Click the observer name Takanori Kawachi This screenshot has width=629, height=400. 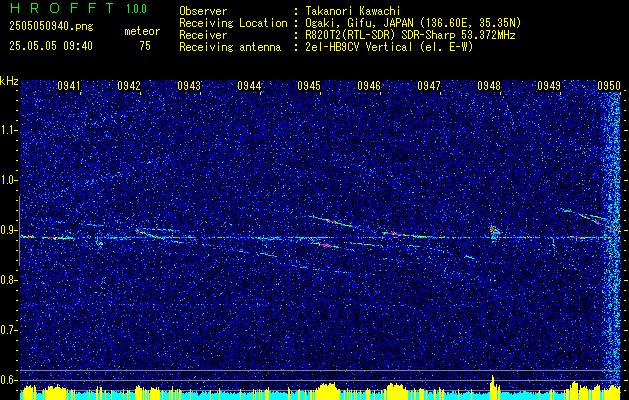pos(351,11)
